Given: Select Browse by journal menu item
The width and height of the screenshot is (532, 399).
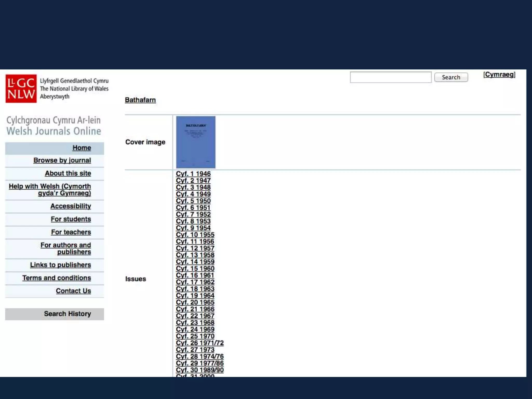Looking at the screenshot, I should (x=62, y=160).
